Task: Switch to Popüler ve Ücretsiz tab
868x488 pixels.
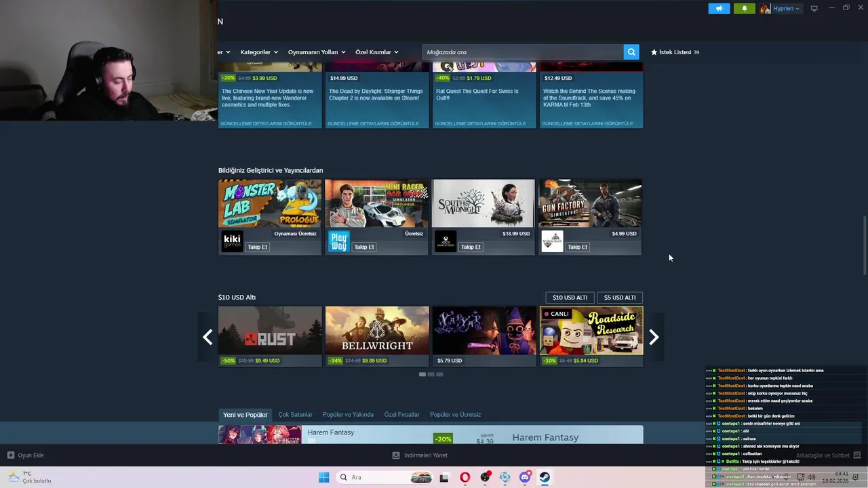Action: [455, 415]
